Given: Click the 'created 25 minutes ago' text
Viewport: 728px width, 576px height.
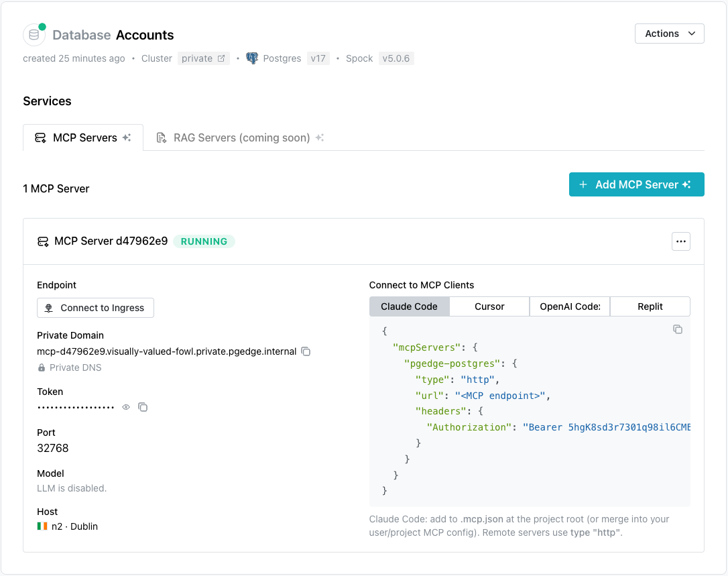Looking at the screenshot, I should coord(74,58).
